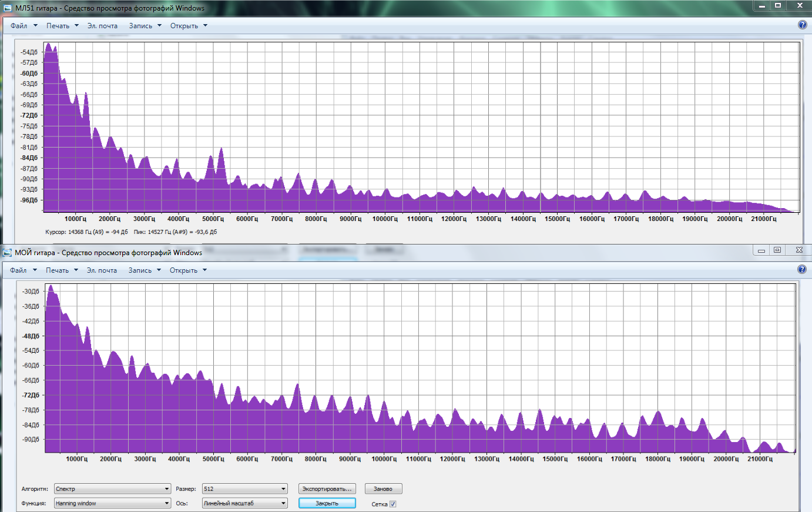Click the -30дБ label in the bottom chart
The image size is (812, 512).
pyautogui.click(x=31, y=292)
